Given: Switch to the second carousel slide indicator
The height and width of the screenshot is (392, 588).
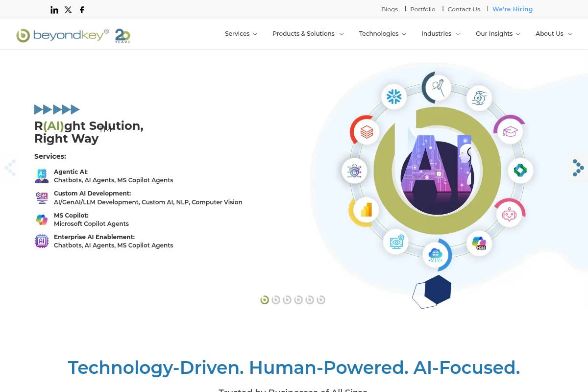Looking at the screenshot, I should (x=276, y=300).
